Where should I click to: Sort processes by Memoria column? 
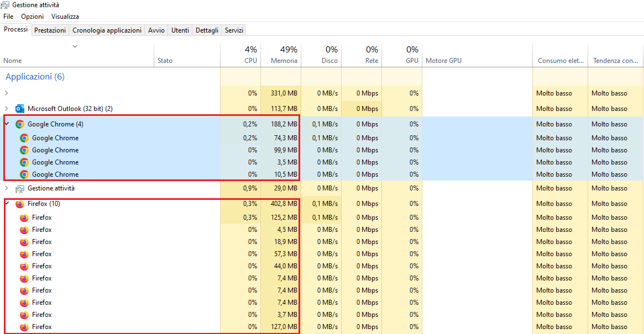281,55
